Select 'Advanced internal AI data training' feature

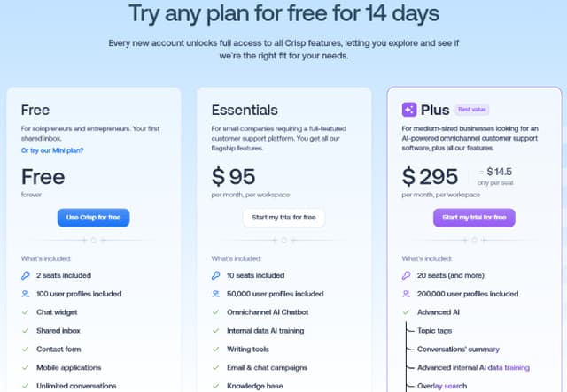(473, 368)
